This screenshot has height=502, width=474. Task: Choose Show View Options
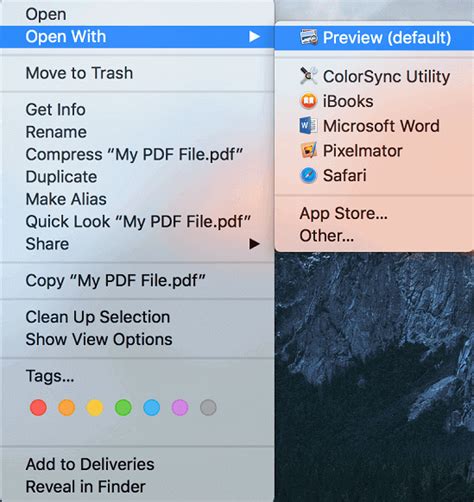[x=137, y=339]
